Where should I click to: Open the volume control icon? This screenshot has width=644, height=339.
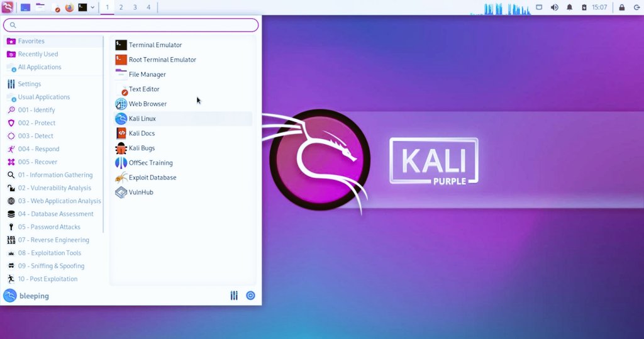(x=555, y=8)
